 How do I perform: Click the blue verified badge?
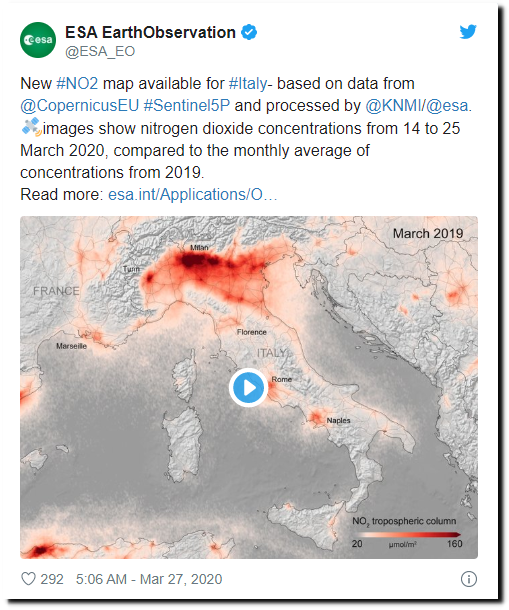tap(249, 32)
